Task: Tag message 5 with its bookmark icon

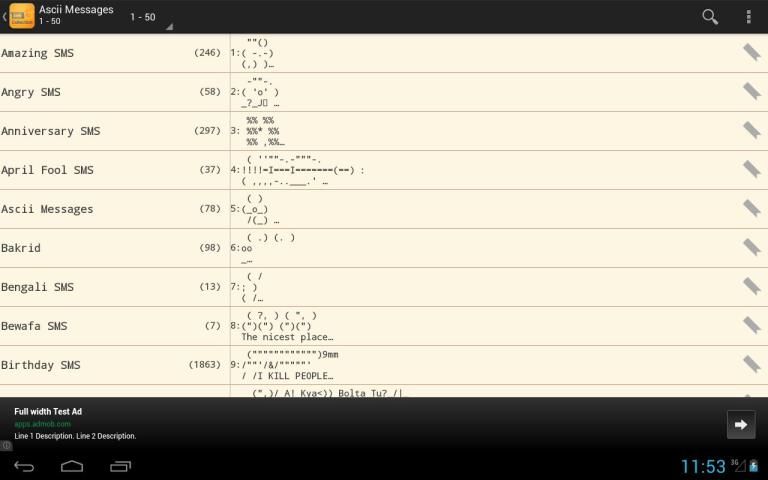Action: (x=751, y=208)
